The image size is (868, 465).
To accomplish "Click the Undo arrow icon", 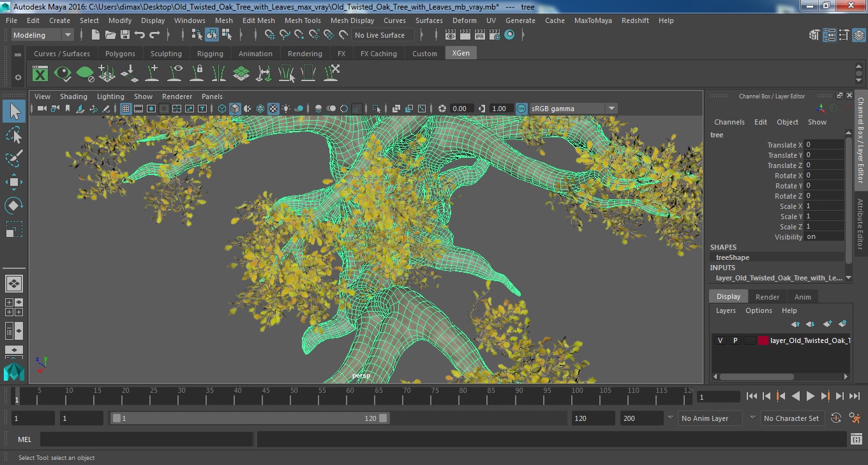I will tap(140, 35).
